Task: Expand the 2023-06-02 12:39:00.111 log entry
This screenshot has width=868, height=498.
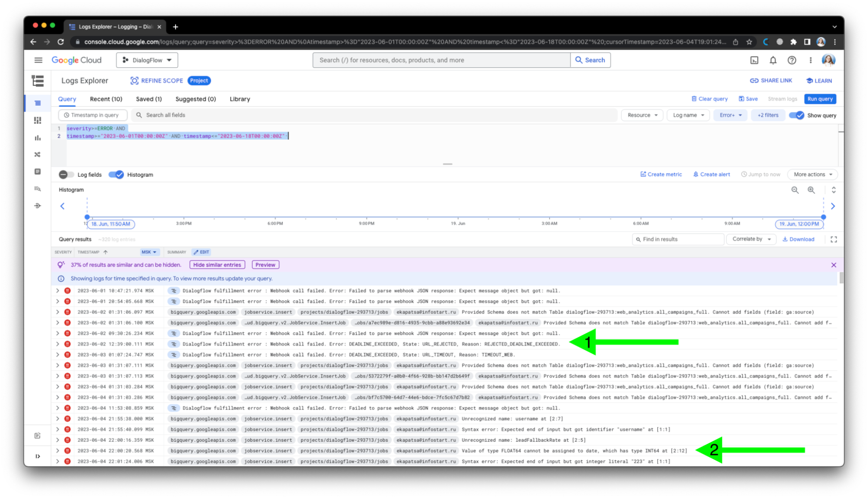Action: pos(57,344)
